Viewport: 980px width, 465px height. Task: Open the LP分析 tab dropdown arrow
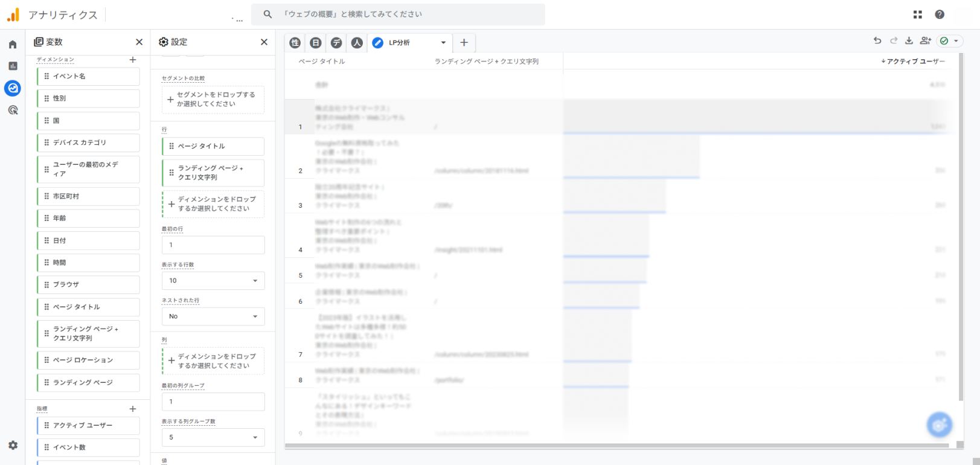(443, 43)
